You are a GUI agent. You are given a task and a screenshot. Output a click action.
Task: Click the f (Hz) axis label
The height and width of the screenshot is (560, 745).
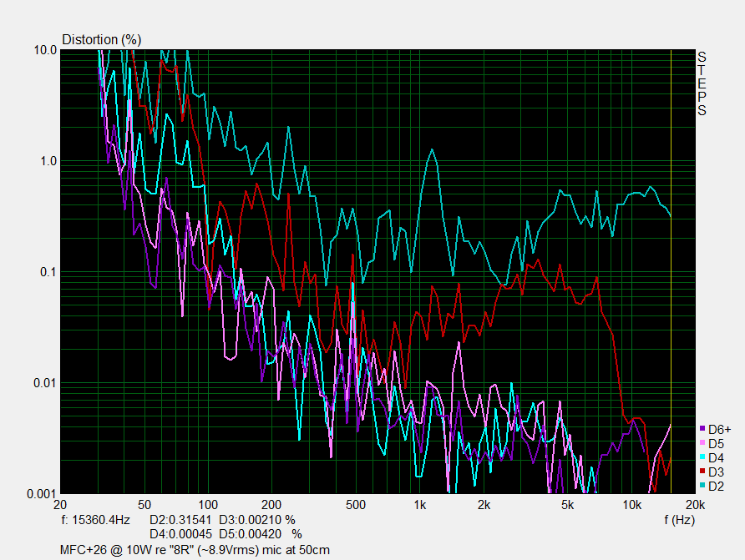(679, 520)
